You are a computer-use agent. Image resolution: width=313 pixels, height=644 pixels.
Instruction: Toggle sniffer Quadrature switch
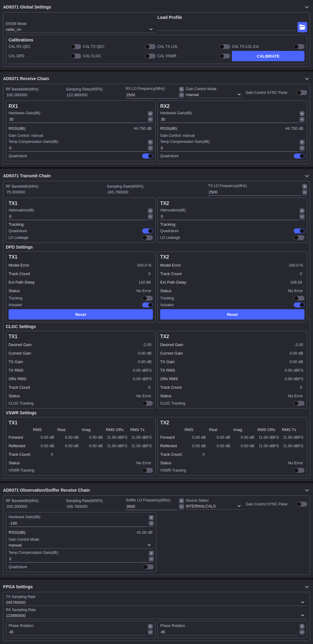pyautogui.click(x=148, y=567)
